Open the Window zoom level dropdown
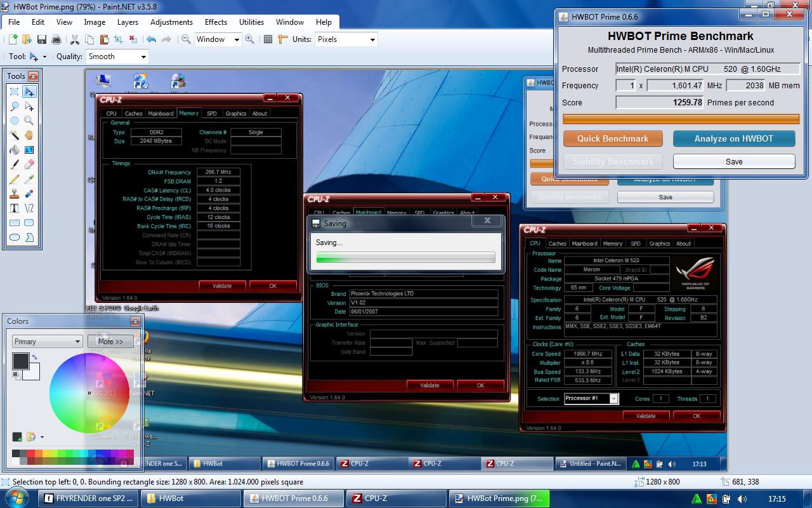This screenshot has width=812, height=508. (x=237, y=39)
